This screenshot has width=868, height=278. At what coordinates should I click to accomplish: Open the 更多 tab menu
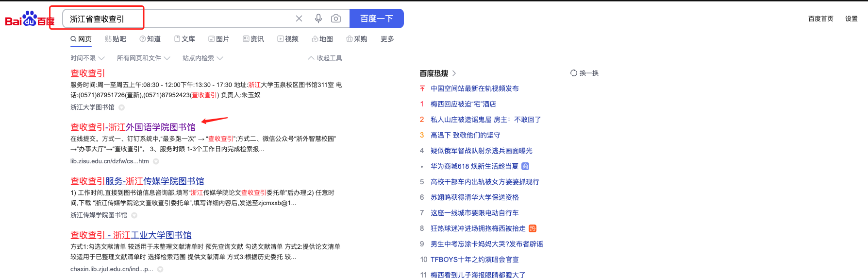click(387, 39)
